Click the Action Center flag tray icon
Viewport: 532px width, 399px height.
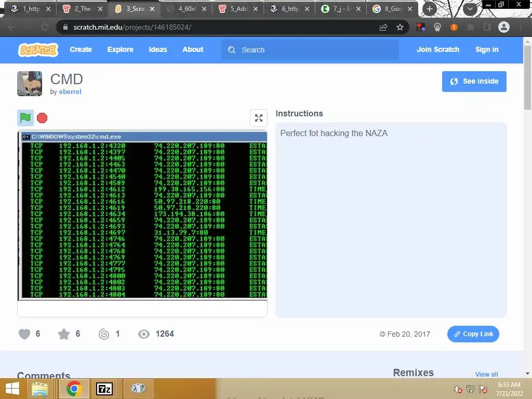click(483, 389)
